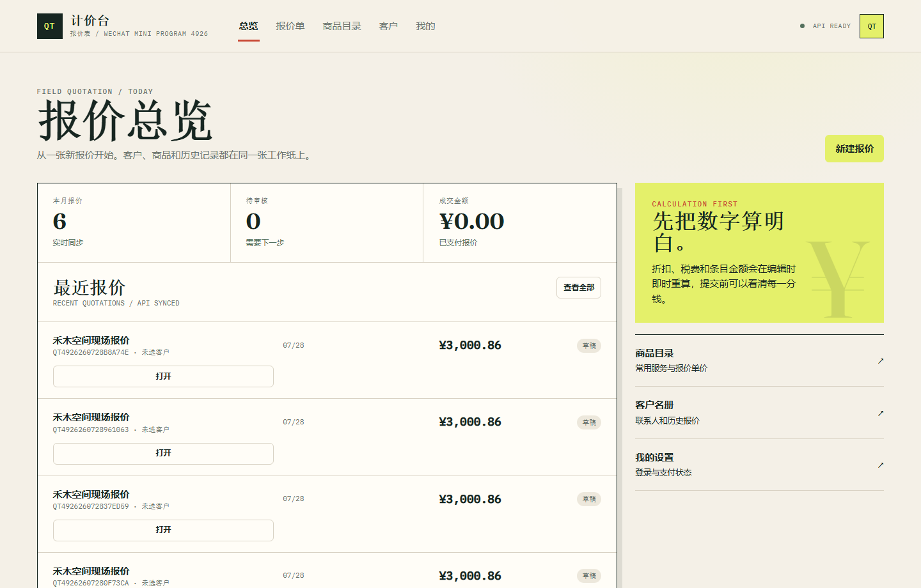Click amount ¥3,000.86 on QT4926260728961063 row
This screenshot has height=588, width=921.
470,422
